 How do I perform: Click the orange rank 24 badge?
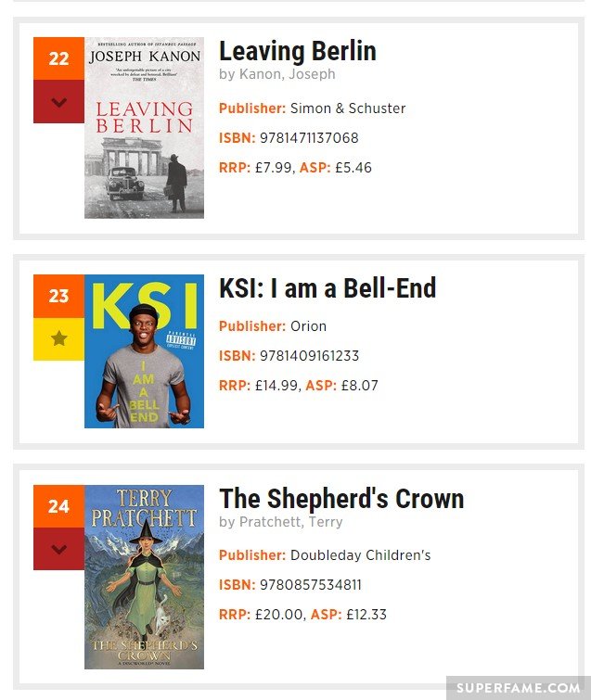coord(58,506)
